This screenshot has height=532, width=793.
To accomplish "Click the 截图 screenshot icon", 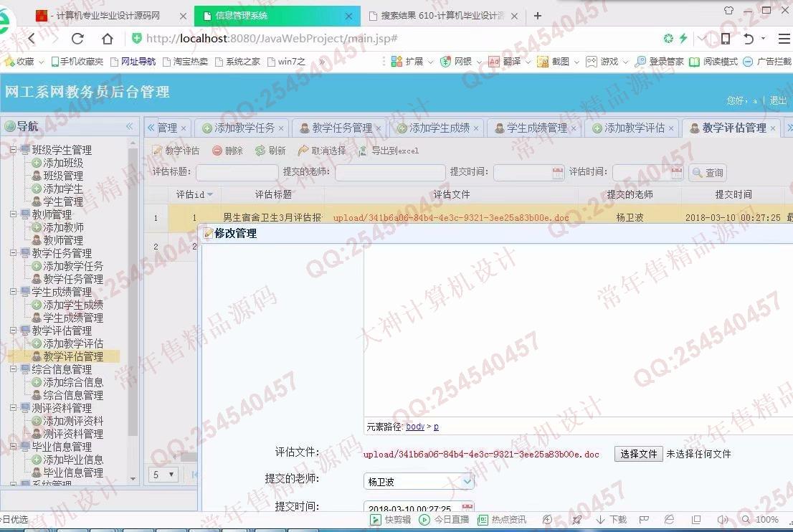I will [x=543, y=62].
